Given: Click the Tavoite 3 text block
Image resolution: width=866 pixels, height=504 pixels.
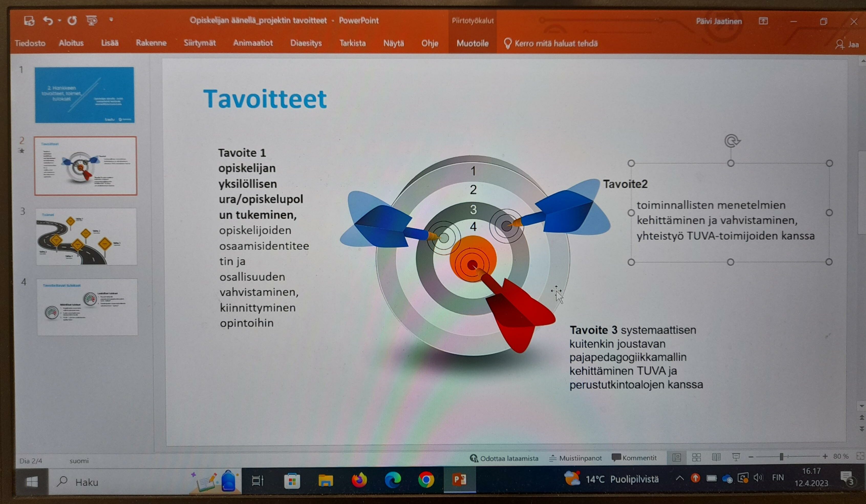Looking at the screenshot, I should click(x=636, y=357).
